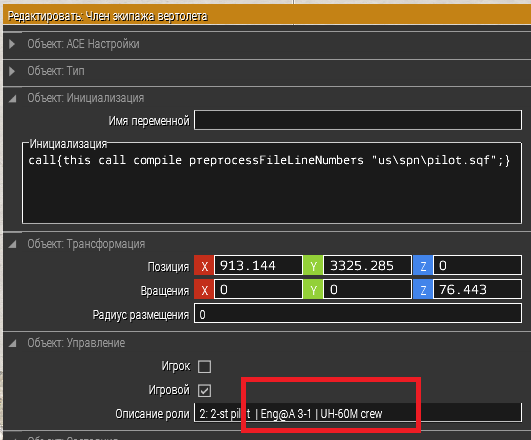This screenshot has width=531, height=440.
Task: Collapse the Объект: Инициализация section
Action: click(13, 99)
